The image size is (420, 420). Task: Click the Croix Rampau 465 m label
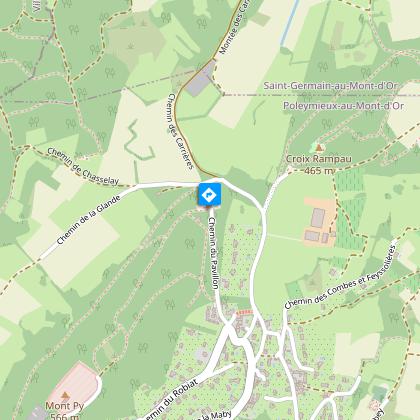click(x=319, y=165)
